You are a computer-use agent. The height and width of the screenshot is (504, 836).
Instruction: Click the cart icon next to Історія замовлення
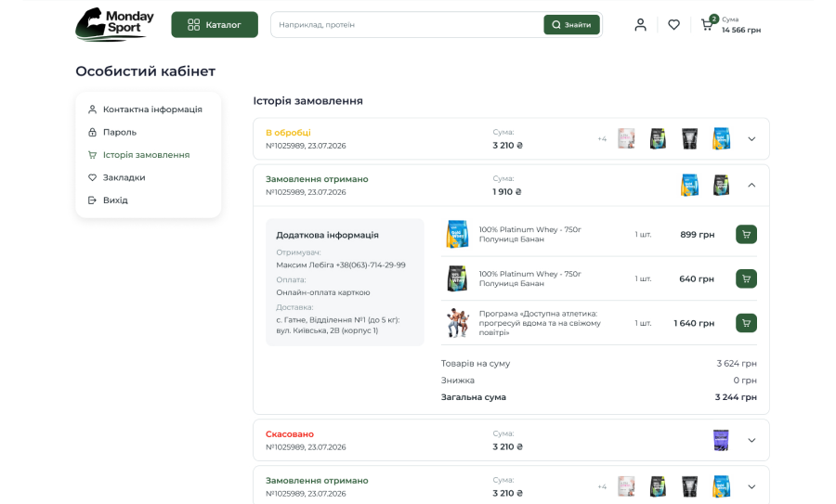click(92, 154)
